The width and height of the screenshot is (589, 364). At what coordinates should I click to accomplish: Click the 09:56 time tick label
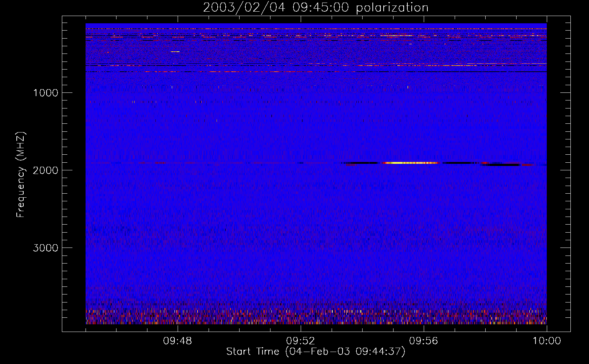pos(424,341)
